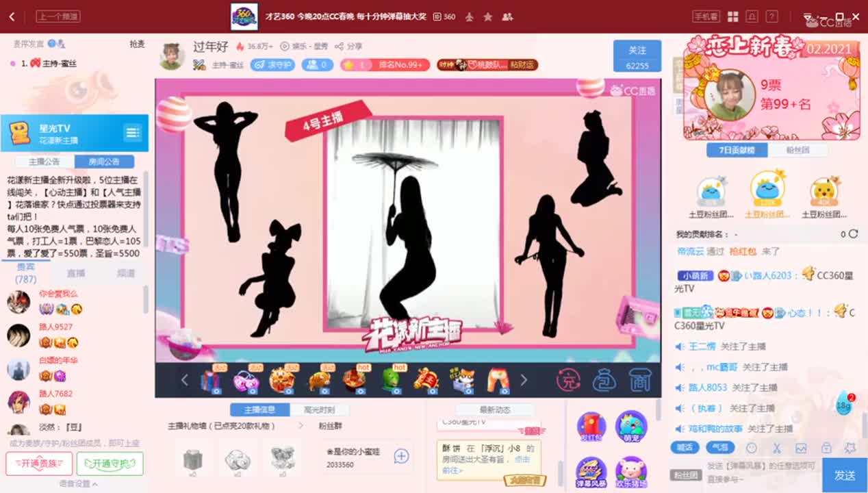Select the cat in box gift
868x493 pixels.
[x=463, y=380]
